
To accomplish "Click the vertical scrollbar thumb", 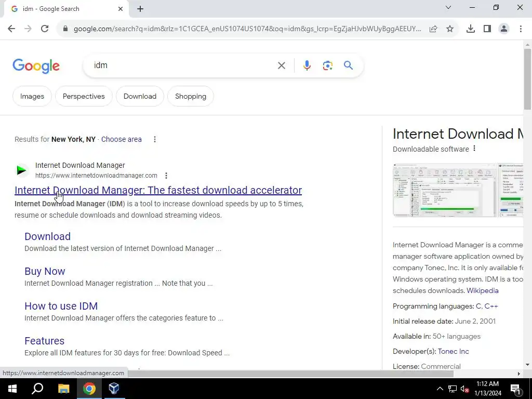I will click(527, 79).
